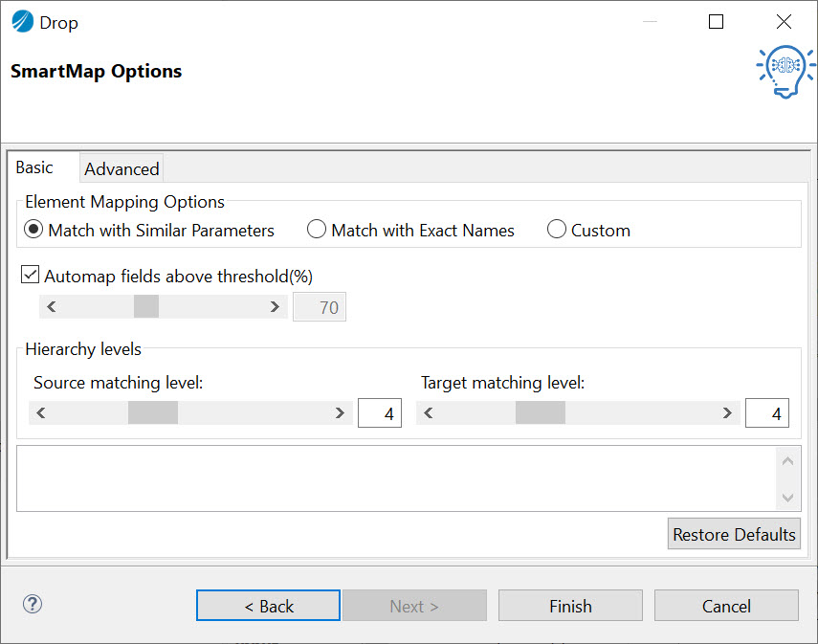Choose the Custom mapping radio button
Image resolution: width=818 pixels, height=644 pixels.
point(557,230)
